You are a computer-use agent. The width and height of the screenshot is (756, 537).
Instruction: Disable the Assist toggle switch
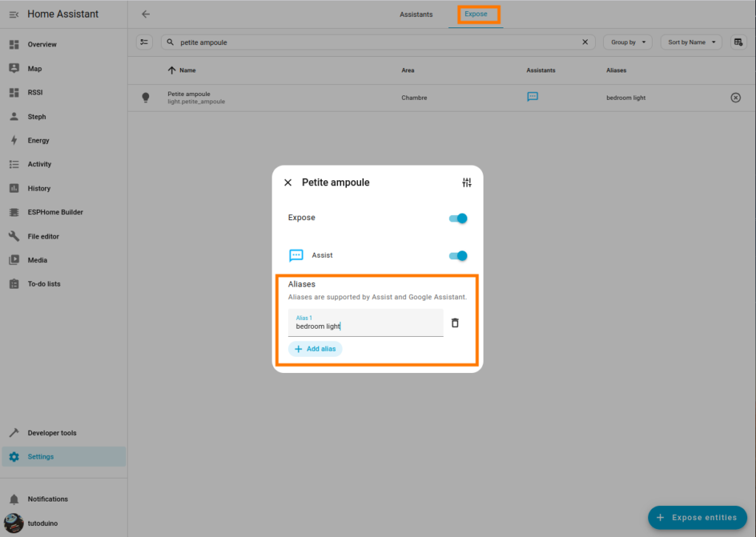tap(458, 256)
